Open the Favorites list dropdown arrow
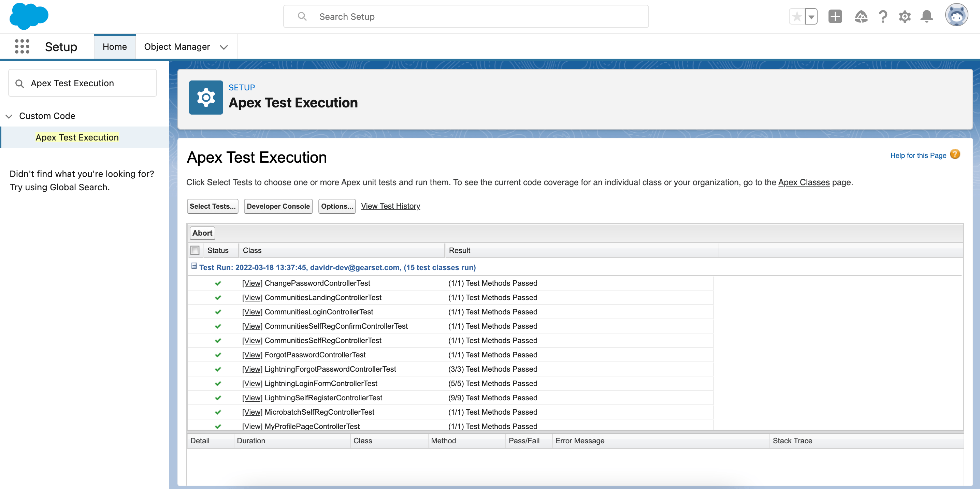Image resolution: width=980 pixels, height=489 pixels. 811,17
